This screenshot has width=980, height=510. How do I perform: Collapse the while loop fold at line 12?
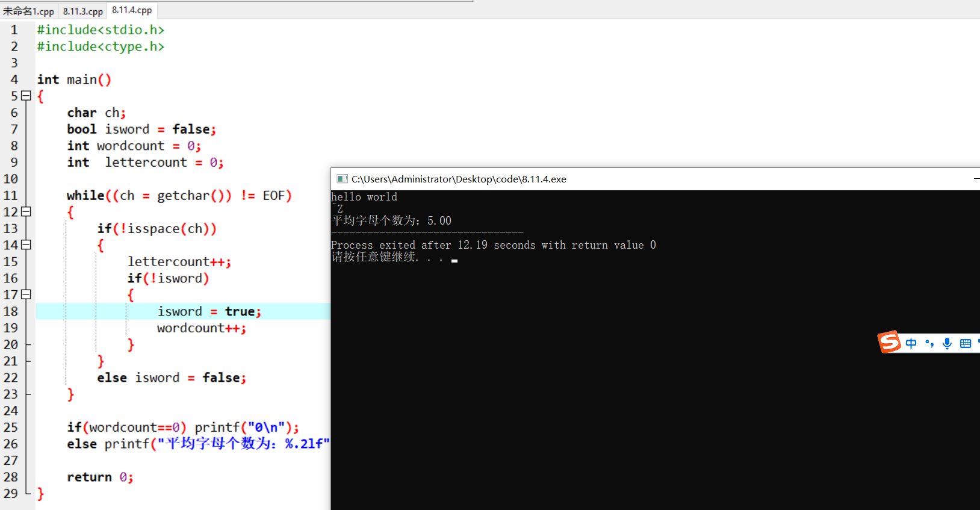coord(26,211)
